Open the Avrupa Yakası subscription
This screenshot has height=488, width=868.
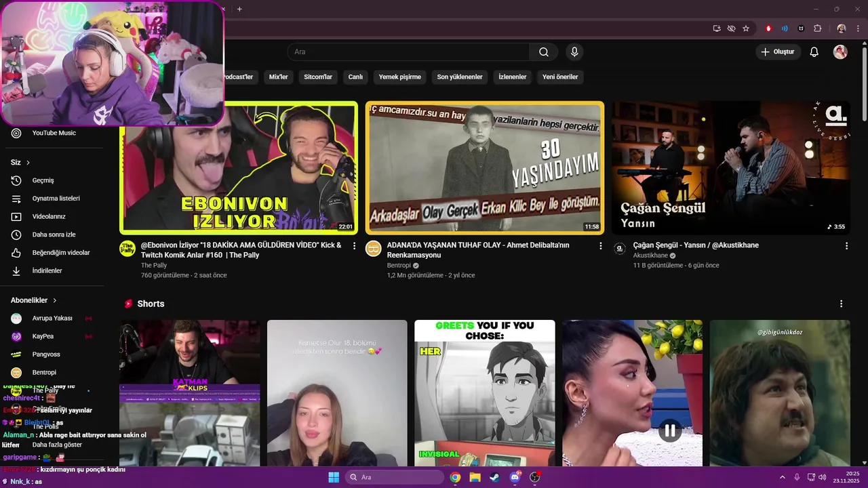(52, 319)
